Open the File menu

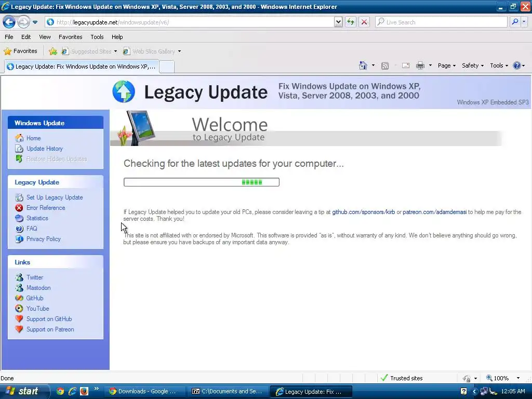[9, 37]
